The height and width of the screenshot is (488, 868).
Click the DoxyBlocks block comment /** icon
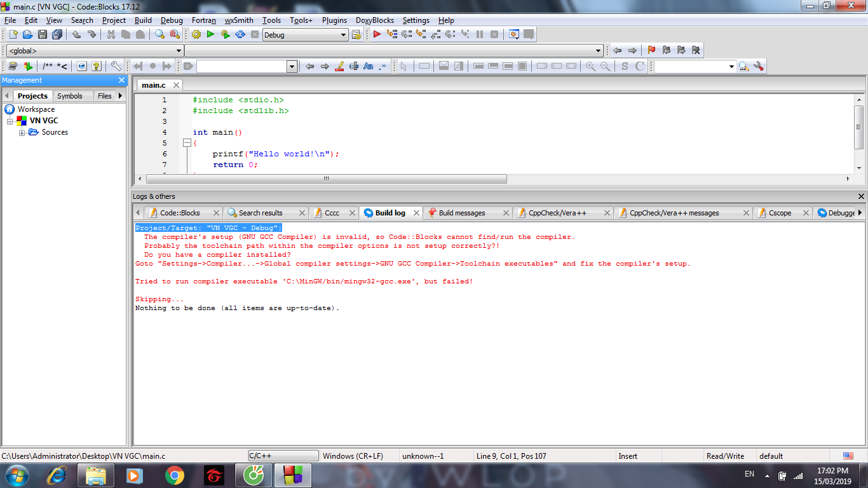[x=48, y=66]
